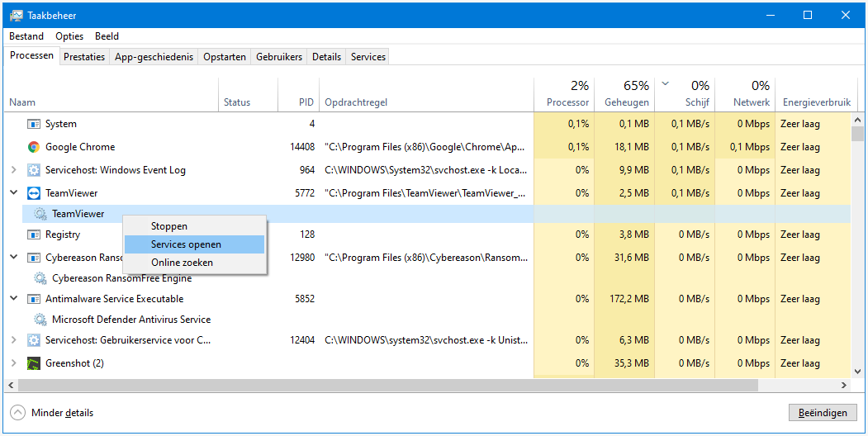Click the Minder details circle arrow icon

pyautogui.click(x=18, y=413)
